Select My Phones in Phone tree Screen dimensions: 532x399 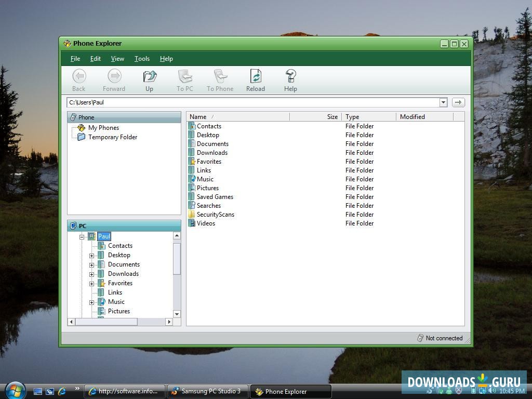click(x=103, y=128)
